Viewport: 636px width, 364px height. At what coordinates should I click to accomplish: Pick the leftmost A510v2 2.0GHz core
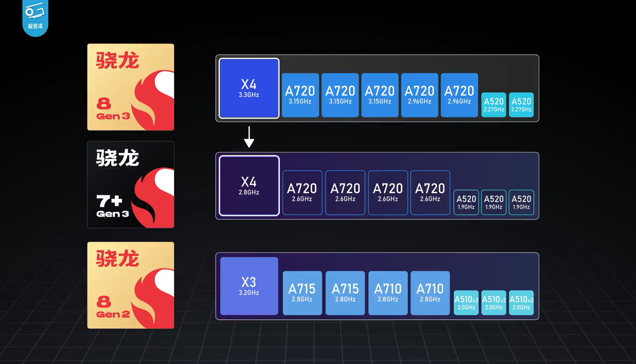point(466,303)
